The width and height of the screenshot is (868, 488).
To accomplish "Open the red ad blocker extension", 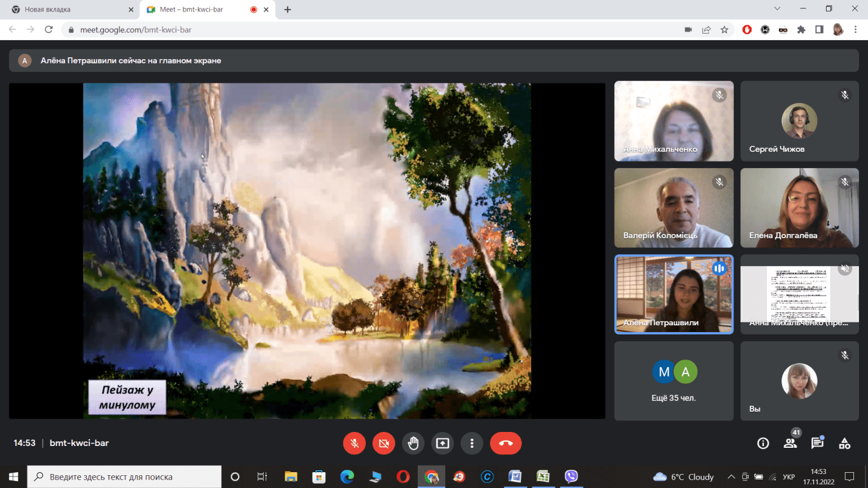I will point(747,29).
